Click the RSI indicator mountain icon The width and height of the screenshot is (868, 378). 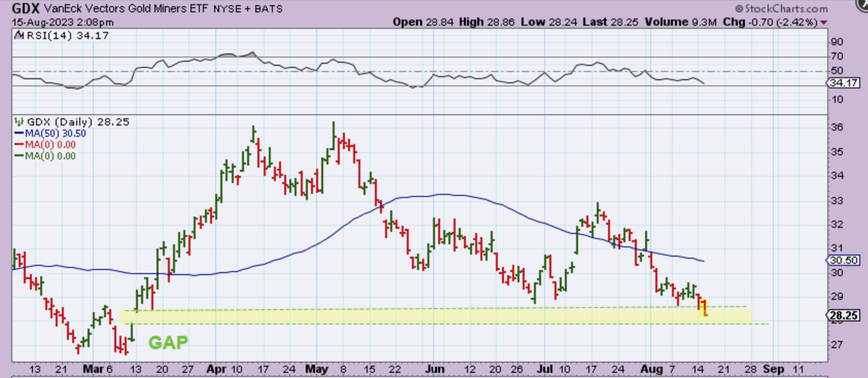click(x=19, y=35)
